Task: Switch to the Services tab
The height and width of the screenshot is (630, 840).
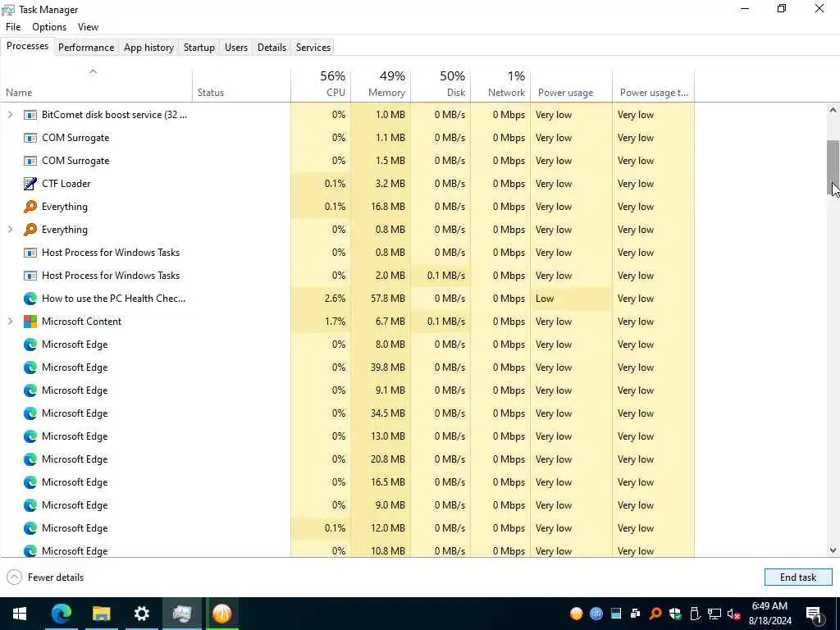Action: tap(313, 47)
